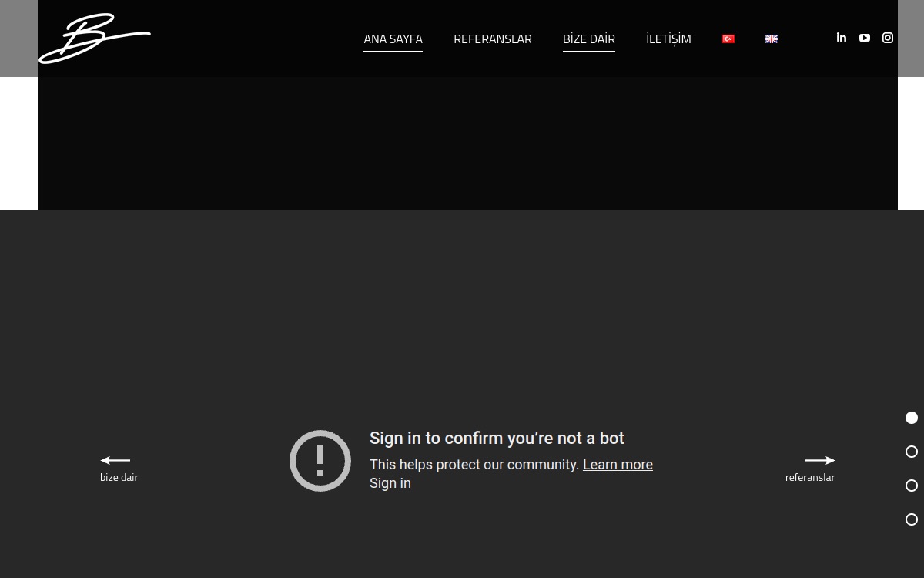Open the Instagram profile icon

888,38
